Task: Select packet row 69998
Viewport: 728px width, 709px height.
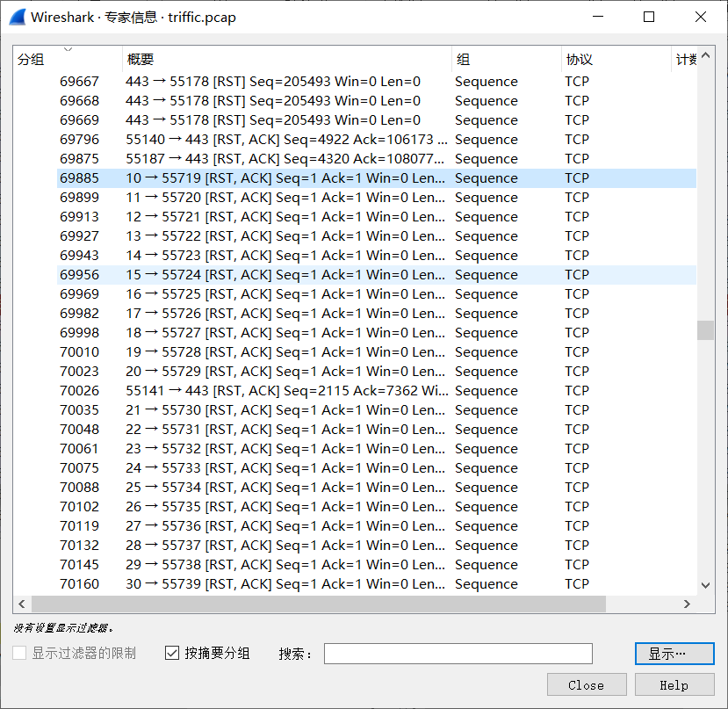Action: (377, 333)
